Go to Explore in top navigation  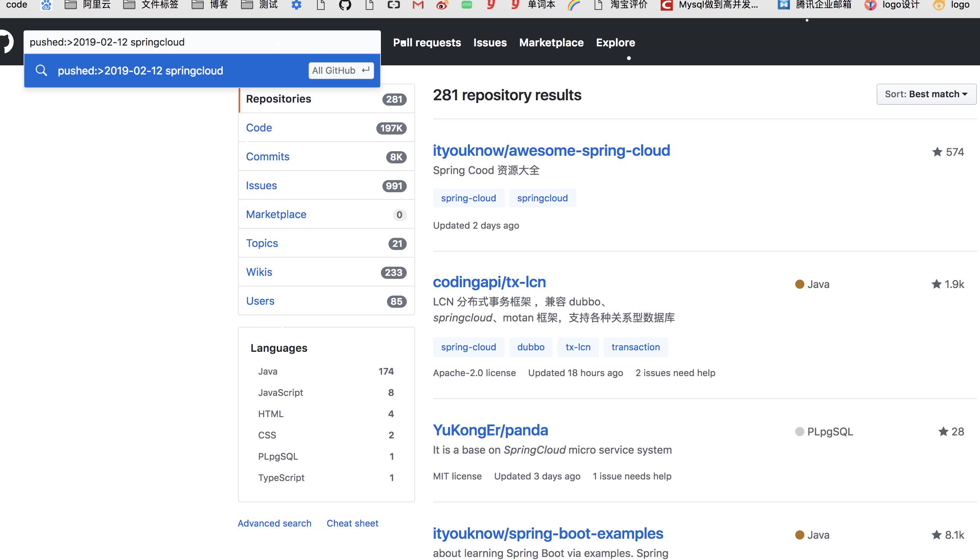615,43
